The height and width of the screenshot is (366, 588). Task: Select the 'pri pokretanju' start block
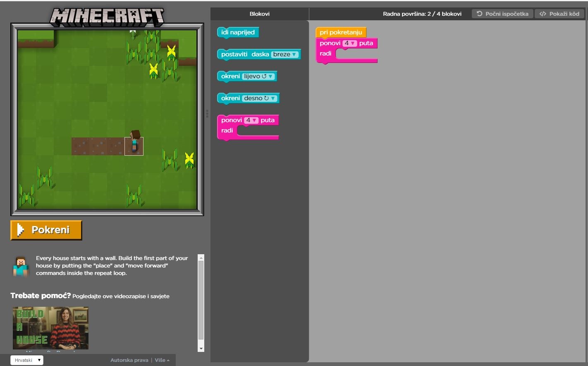[x=341, y=32]
